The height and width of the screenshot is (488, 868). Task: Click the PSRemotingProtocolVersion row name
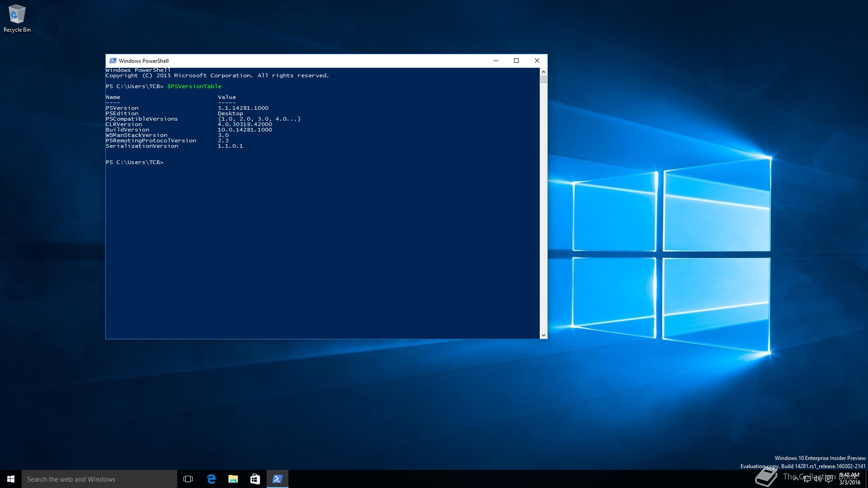(151, 141)
